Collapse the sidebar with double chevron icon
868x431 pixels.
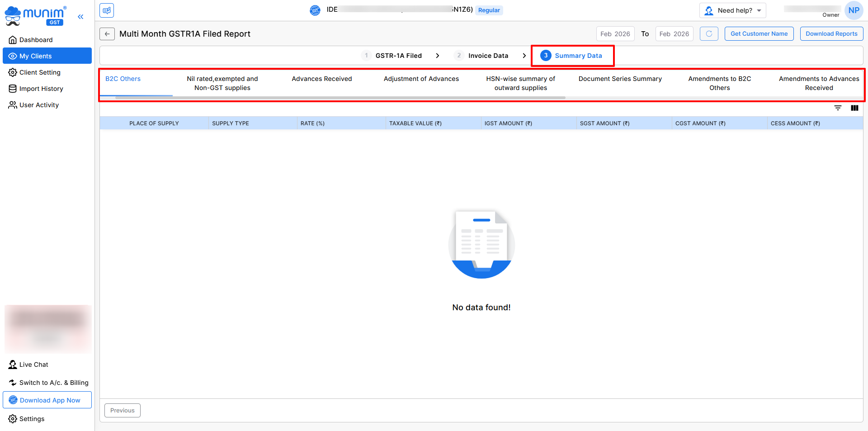[80, 17]
